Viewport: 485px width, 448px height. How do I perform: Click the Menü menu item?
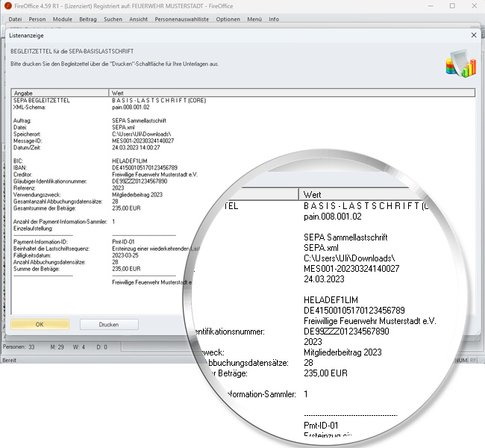(x=254, y=19)
